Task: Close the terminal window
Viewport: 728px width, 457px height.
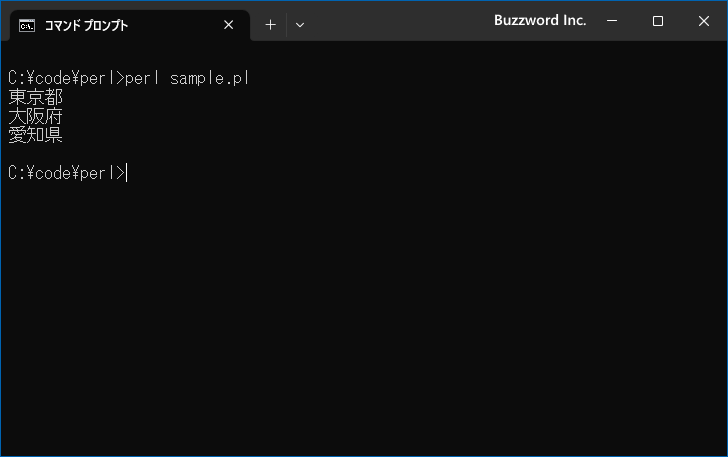Action: [x=703, y=21]
